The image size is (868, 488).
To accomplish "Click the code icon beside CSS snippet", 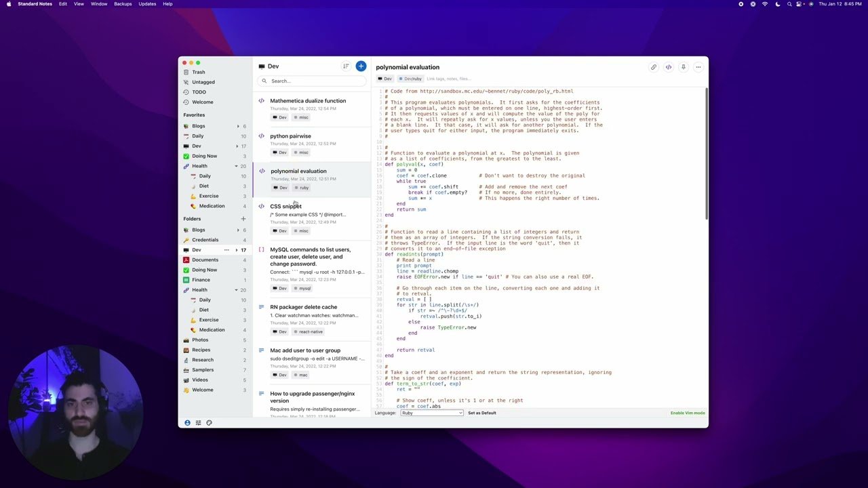I will [x=262, y=207].
